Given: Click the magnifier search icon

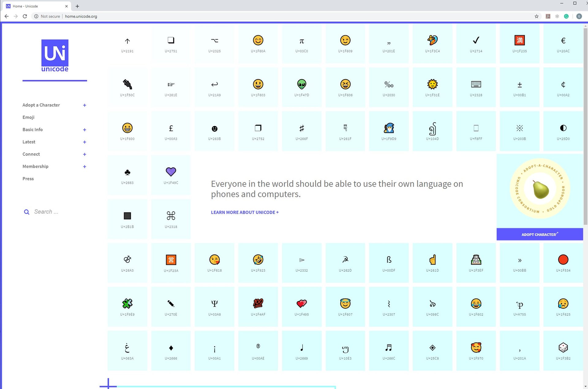Looking at the screenshot, I should pyautogui.click(x=27, y=212).
